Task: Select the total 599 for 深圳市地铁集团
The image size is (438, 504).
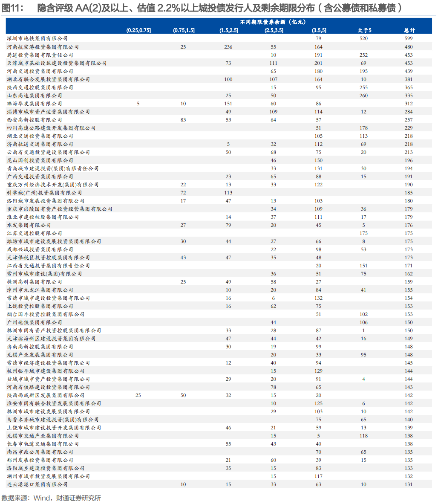Action: point(409,38)
